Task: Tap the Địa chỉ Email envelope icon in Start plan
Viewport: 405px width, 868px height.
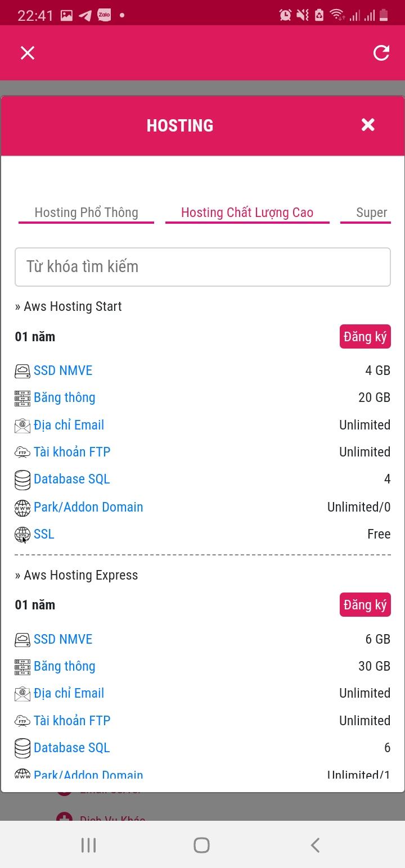Action: pos(22,426)
